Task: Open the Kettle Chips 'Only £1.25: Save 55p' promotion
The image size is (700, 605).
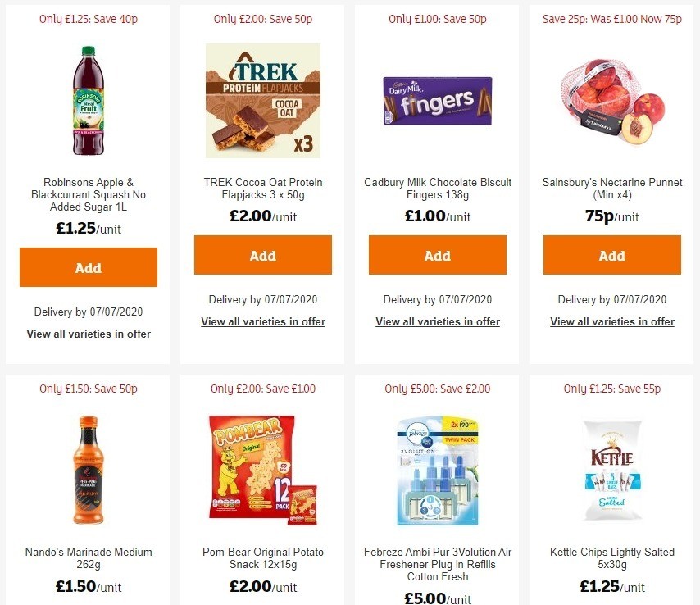Action: point(612,388)
